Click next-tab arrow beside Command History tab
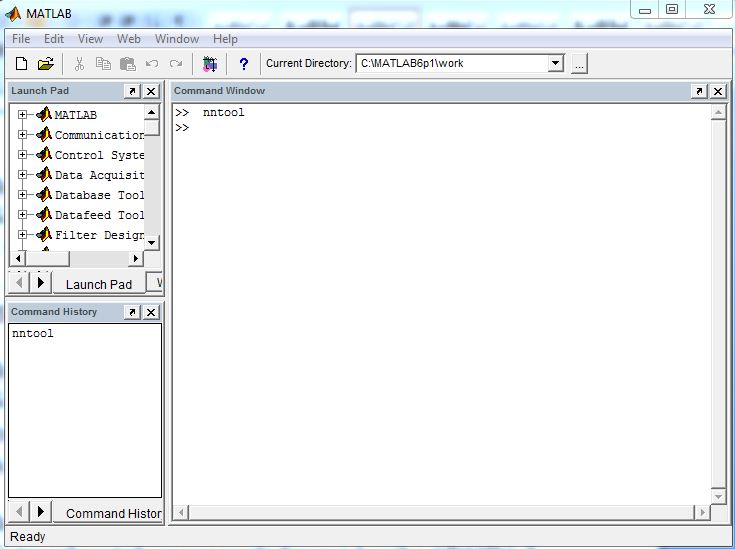Screen dimensions: 735x549 click(41, 511)
